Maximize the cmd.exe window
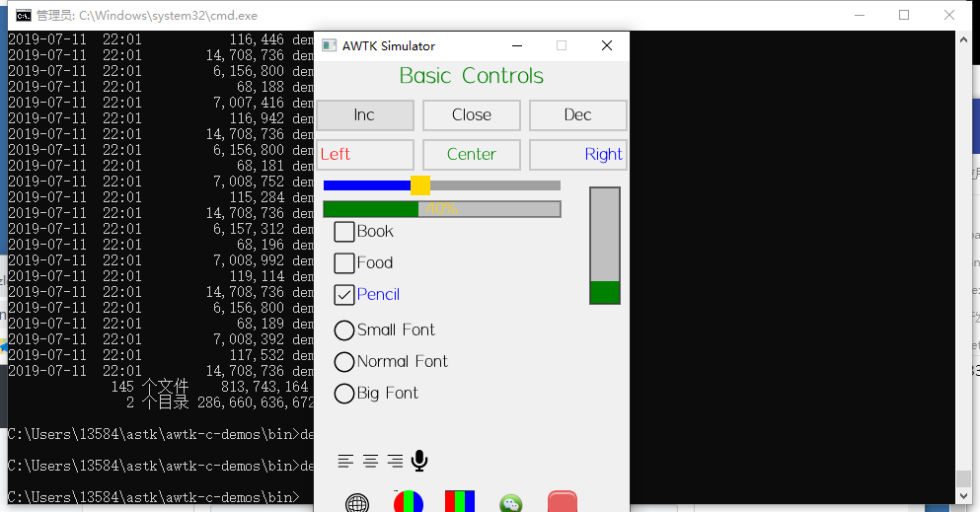This screenshot has height=512, width=980. [x=904, y=15]
